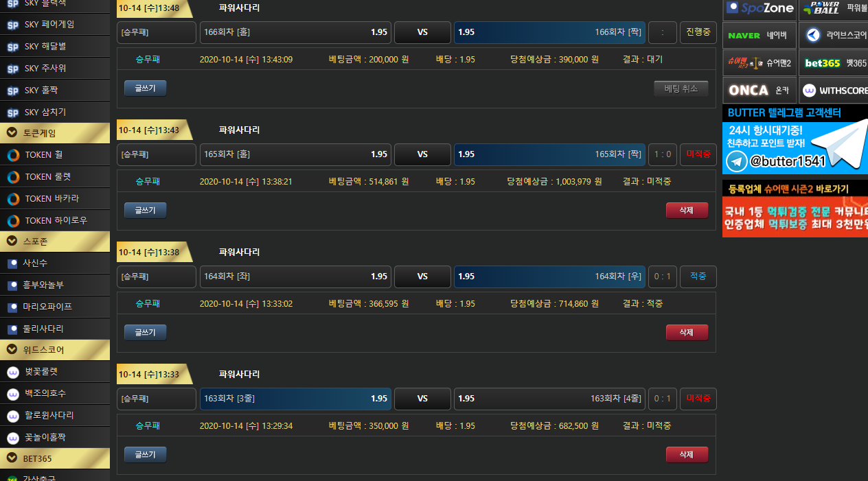Click the WITHSCORE logo shortcut
The width and height of the screenshot is (868, 481).
[834, 90]
